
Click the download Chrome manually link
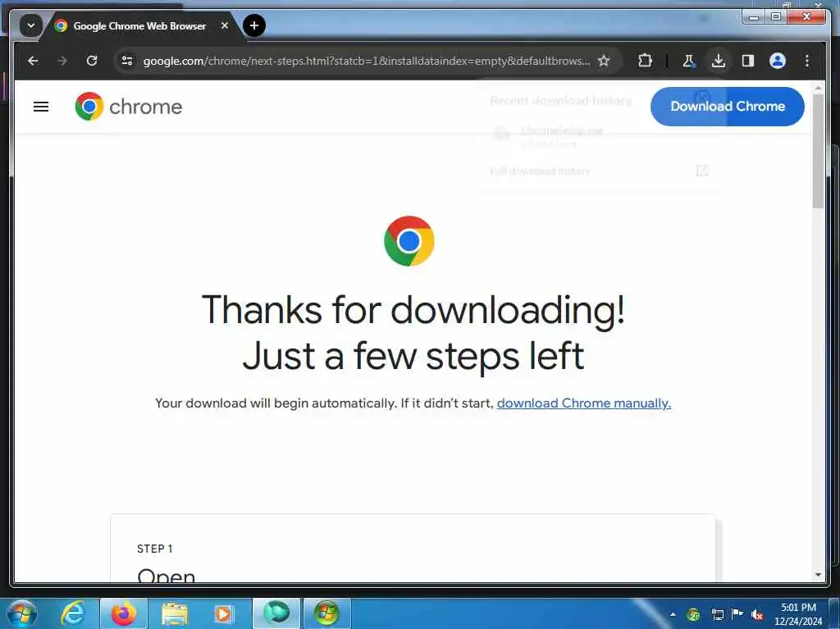click(x=584, y=403)
